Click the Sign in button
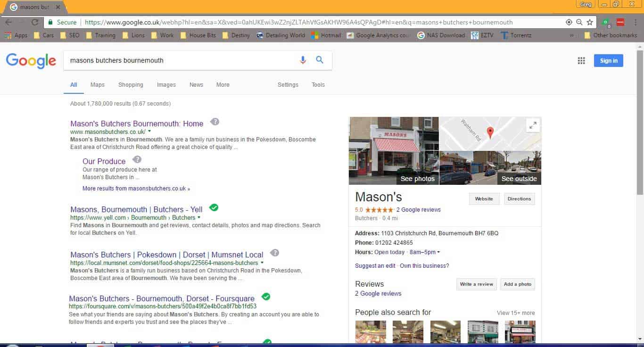The image size is (644, 347). 609,60
